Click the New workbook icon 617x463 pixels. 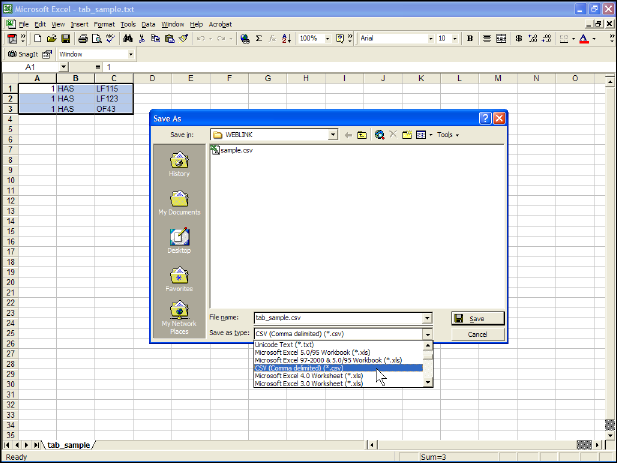point(37,39)
